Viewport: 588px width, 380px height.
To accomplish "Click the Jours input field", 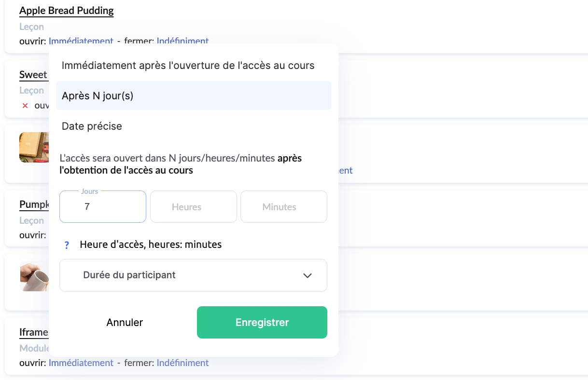I will 103,207.
